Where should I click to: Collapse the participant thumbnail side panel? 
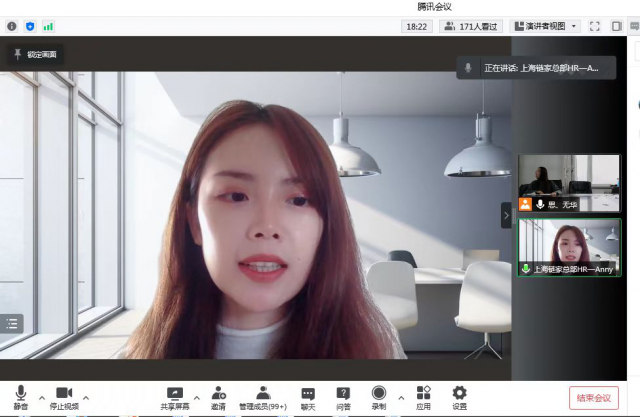506,214
